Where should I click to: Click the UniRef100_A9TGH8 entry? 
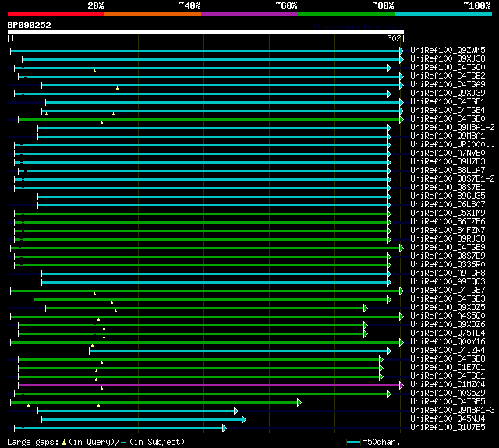[x=448, y=273]
